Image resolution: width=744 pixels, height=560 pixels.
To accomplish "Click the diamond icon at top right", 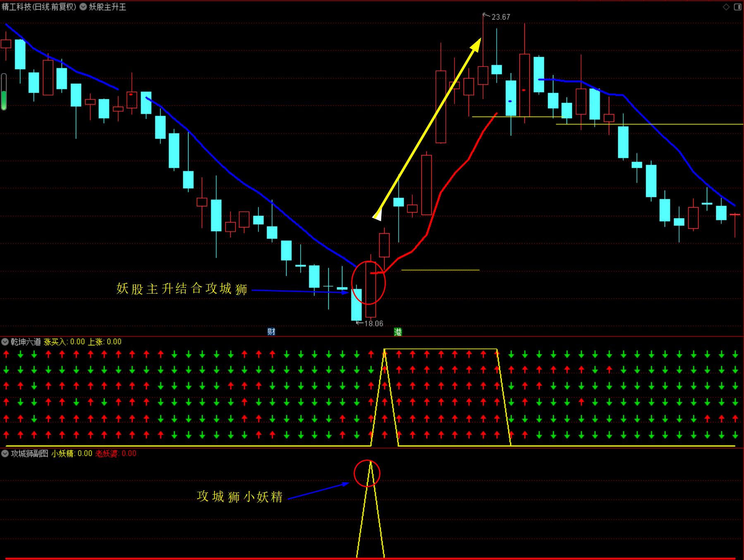I will 726,7.
